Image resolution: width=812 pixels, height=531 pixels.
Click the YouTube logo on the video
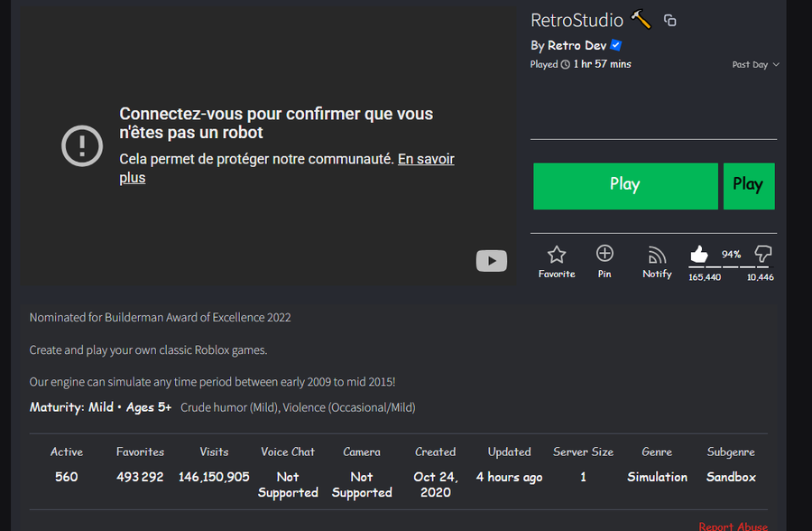pyautogui.click(x=492, y=261)
